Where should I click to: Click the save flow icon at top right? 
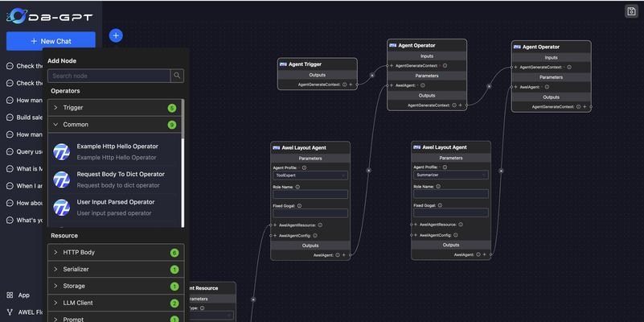click(x=631, y=11)
